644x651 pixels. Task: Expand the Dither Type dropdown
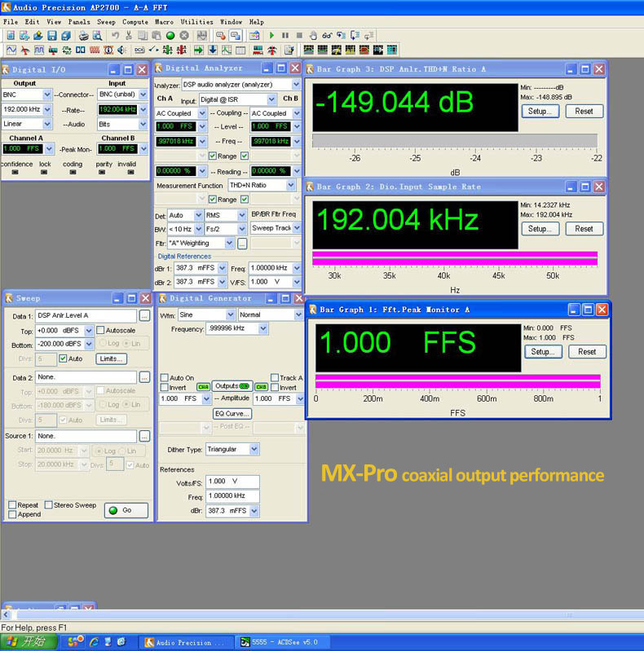pyautogui.click(x=254, y=449)
